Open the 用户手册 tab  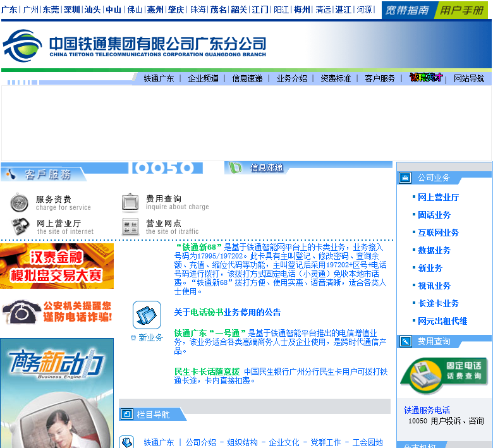tap(461, 10)
